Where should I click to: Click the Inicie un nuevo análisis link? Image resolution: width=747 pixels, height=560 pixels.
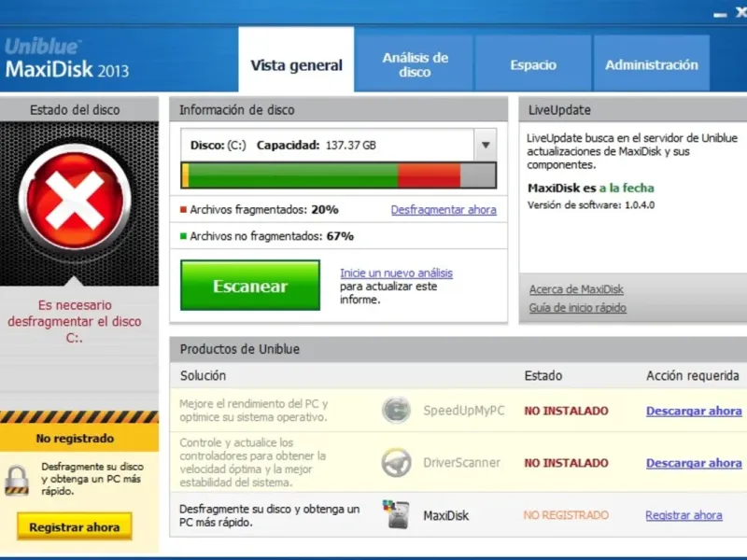(x=396, y=273)
